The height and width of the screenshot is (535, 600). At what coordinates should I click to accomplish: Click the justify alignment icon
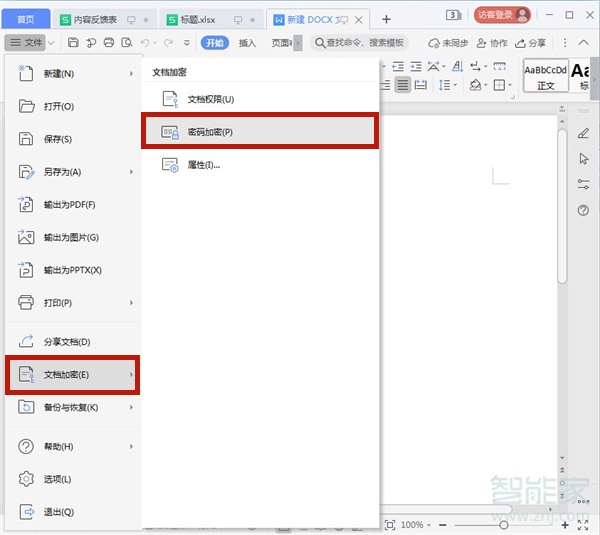point(403,85)
